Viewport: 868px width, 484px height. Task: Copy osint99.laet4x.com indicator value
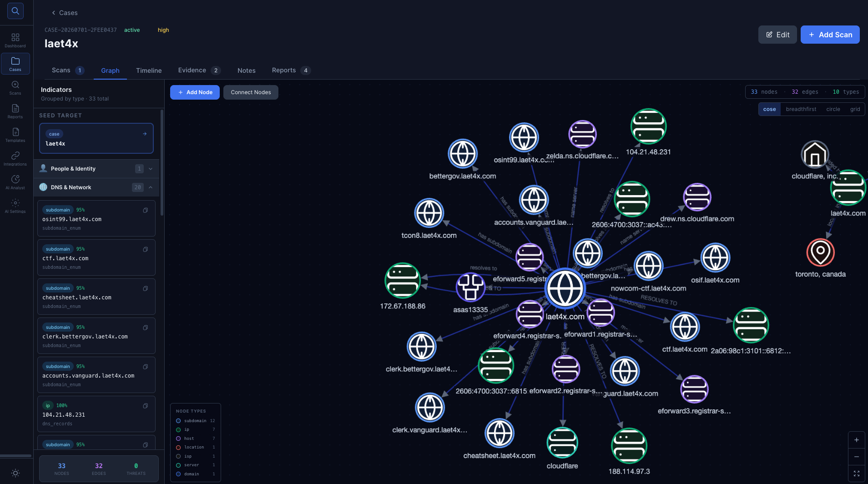(x=146, y=210)
